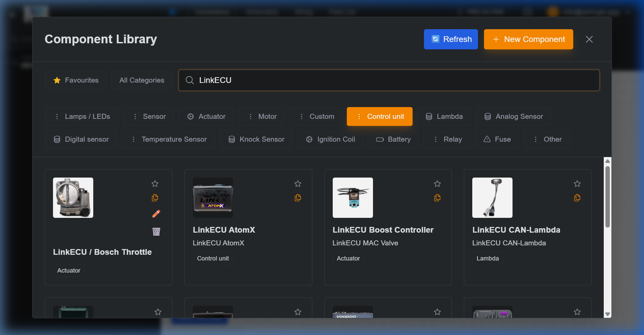
Task: Click the Fuse warning triangle icon
Action: pos(487,139)
